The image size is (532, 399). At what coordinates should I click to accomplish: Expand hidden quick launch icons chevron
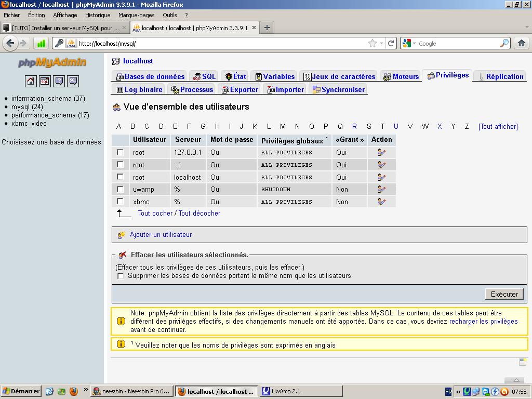tap(86, 390)
